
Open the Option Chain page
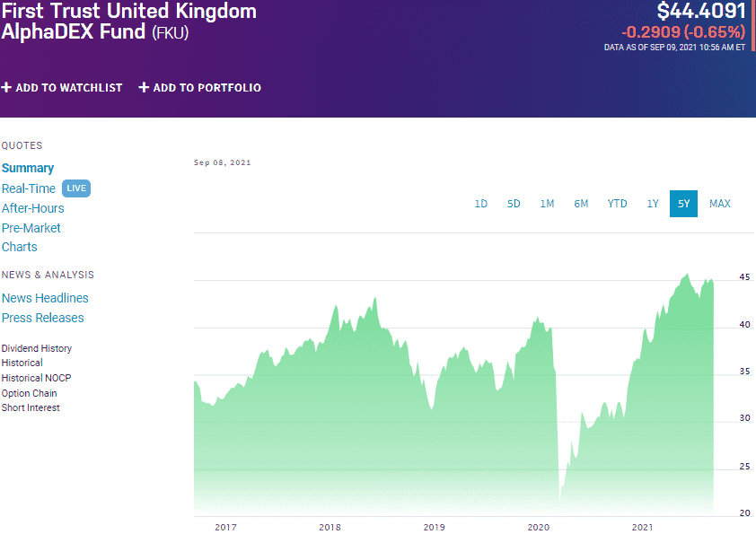[x=29, y=393]
